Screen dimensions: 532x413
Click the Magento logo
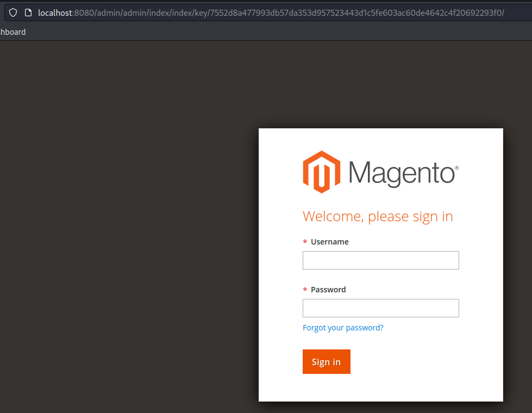point(381,172)
